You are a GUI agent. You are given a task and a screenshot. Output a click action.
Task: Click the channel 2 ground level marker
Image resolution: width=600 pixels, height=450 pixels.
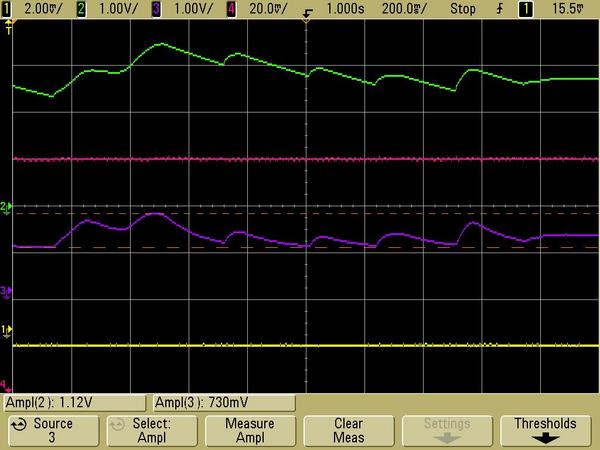pos(5,207)
